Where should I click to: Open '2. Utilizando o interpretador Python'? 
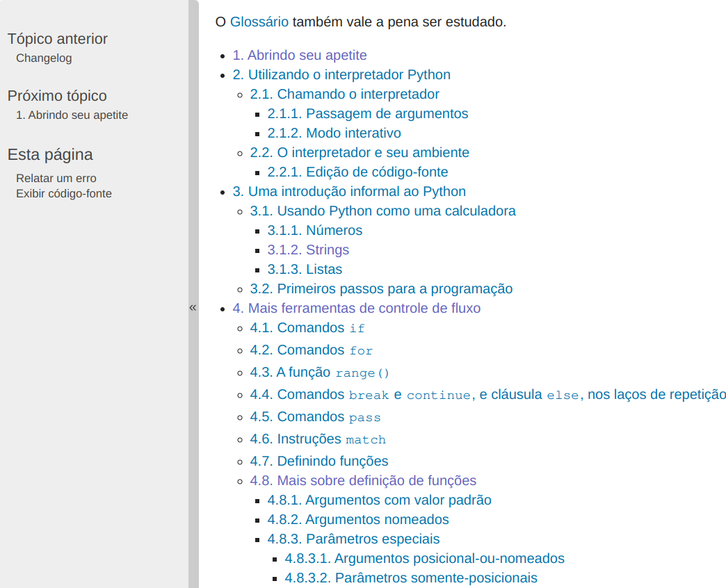[x=341, y=74]
